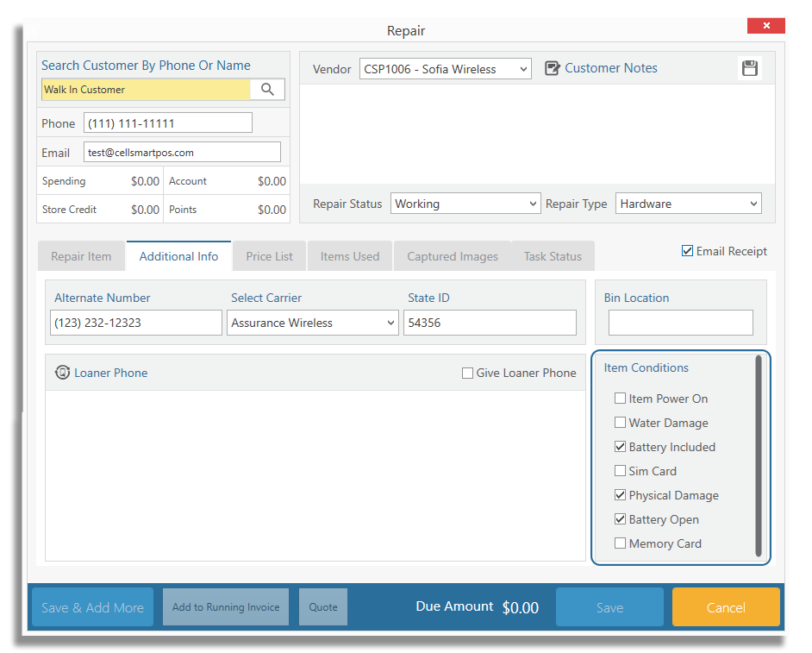Open the Items Used tab
Image resolution: width=812 pixels, height=653 pixels.
350,256
